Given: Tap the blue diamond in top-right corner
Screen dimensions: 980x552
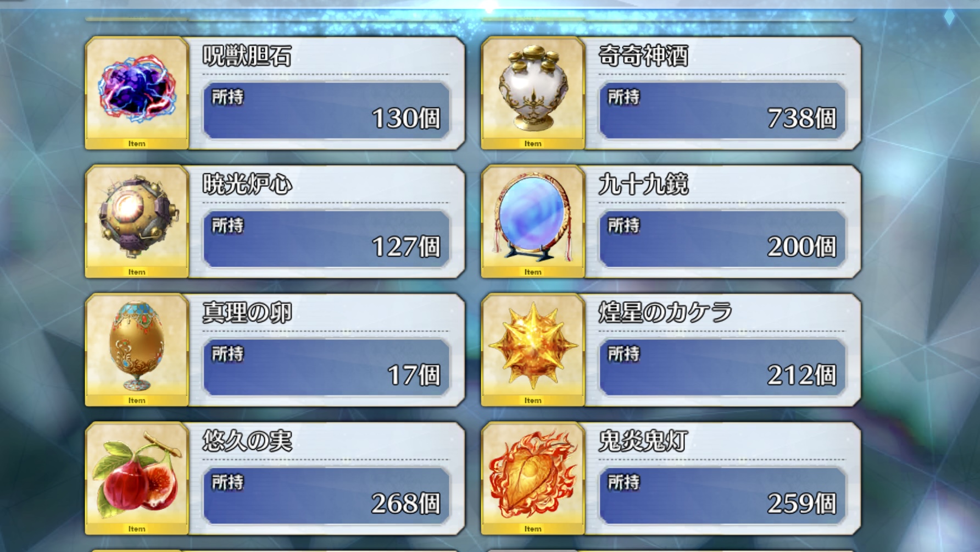Looking at the screenshot, I should click(949, 17).
